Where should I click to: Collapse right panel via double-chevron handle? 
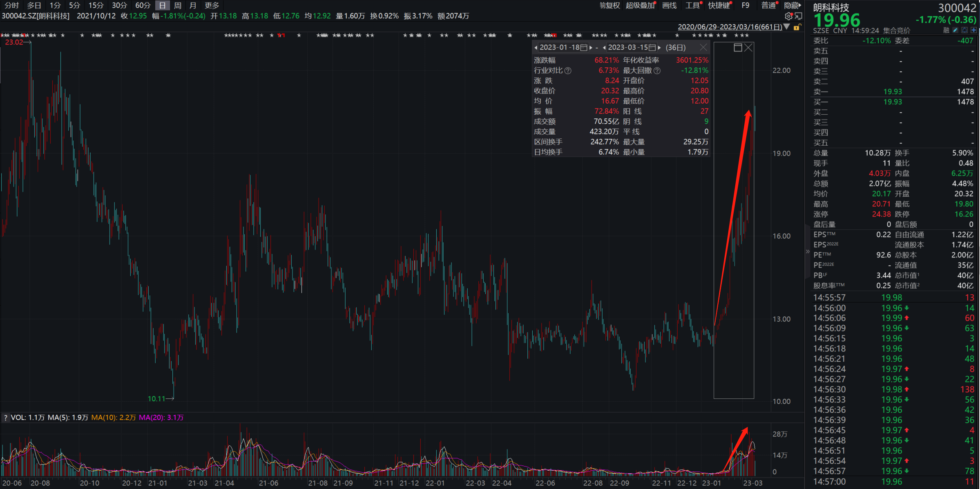808,251
